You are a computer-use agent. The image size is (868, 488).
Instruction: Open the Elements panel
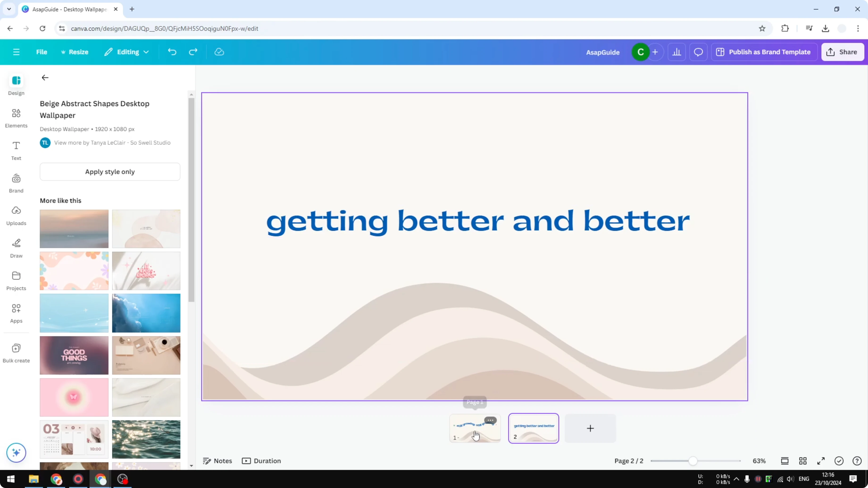point(16,118)
